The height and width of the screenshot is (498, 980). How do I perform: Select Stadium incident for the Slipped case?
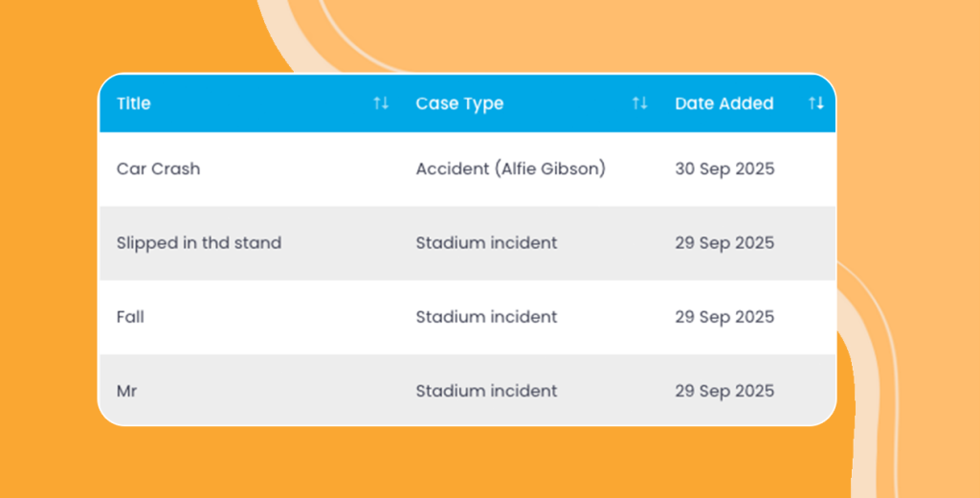(x=486, y=243)
